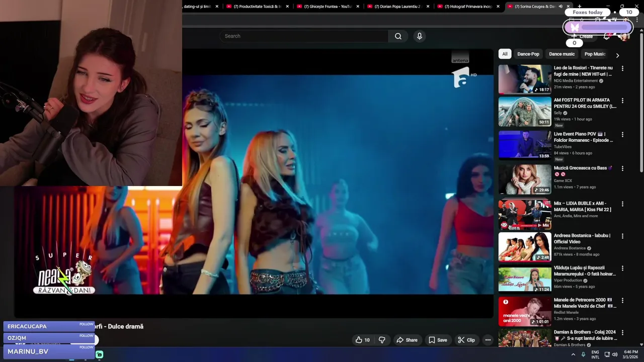Open Live Event Piano POV thumbnail
This screenshot has height=362, width=644.
pyautogui.click(x=525, y=145)
